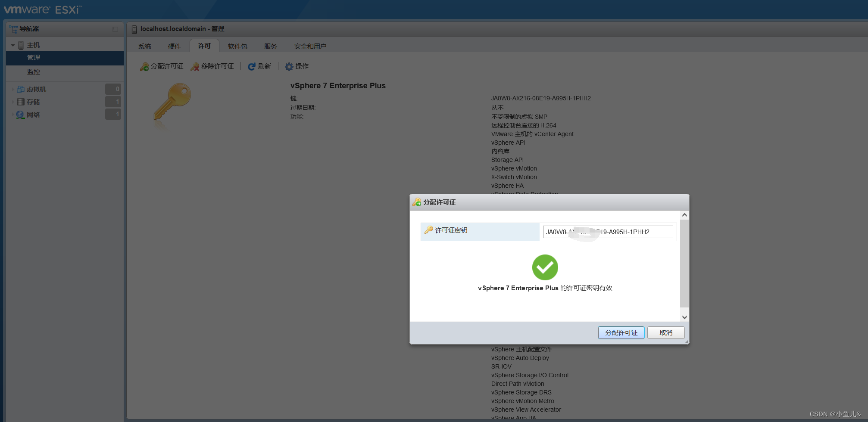Click the actions gear icon
The image size is (868, 422).
289,67
